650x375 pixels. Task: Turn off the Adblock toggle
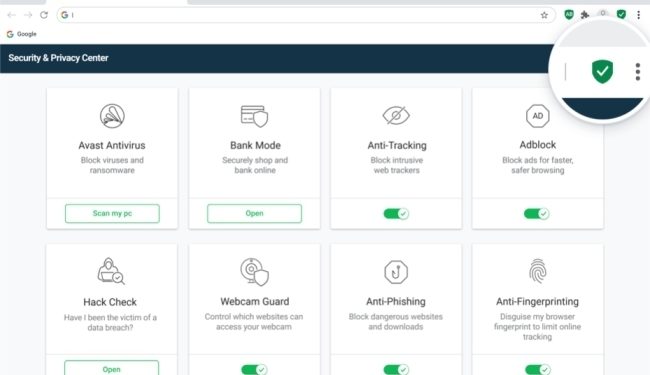(x=536, y=213)
